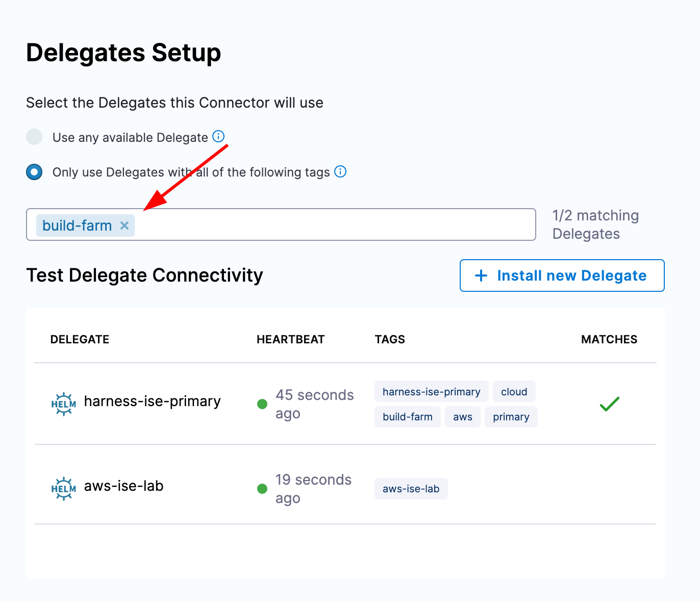Remove the build-farm tag chip
This screenshot has height=602, width=700.
pyautogui.click(x=124, y=225)
